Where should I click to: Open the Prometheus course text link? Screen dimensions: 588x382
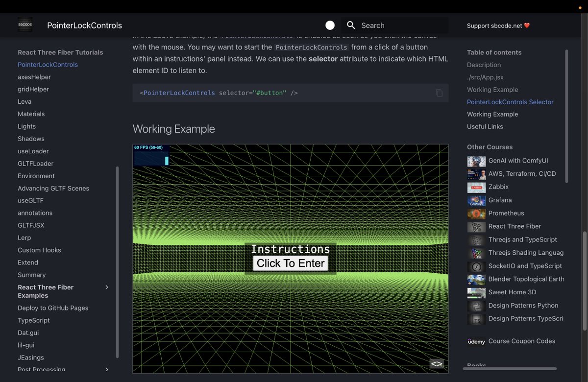pyautogui.click(x=506, y=214)
